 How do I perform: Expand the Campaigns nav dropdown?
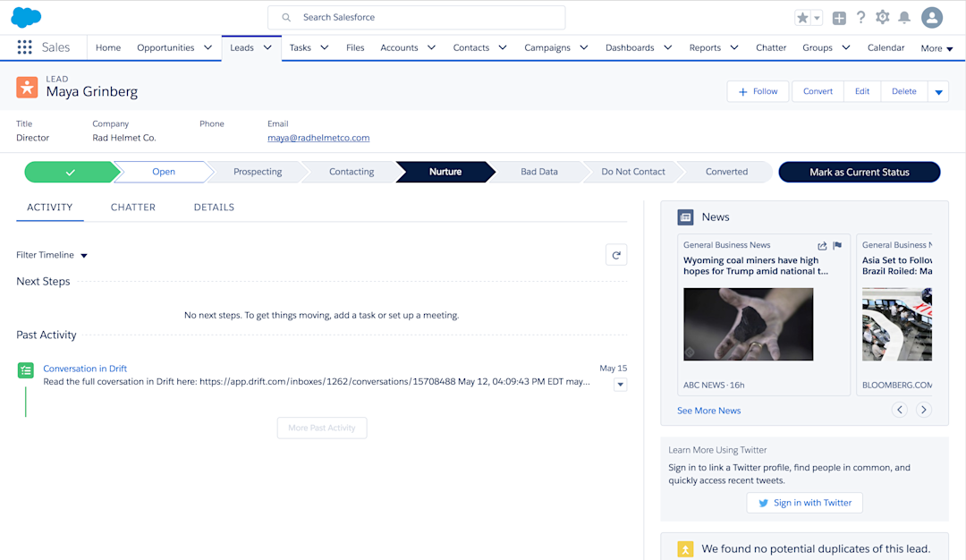pos(583,47)
